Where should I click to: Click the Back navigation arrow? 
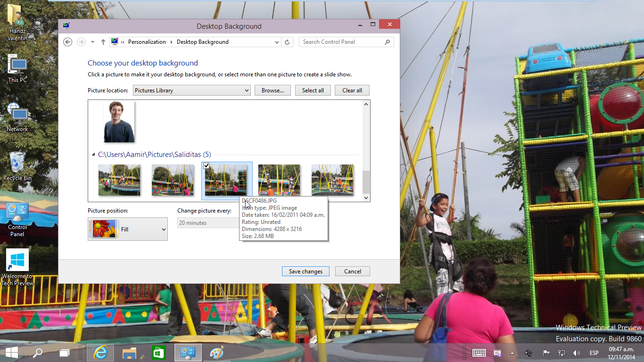[x=67, y=42]
